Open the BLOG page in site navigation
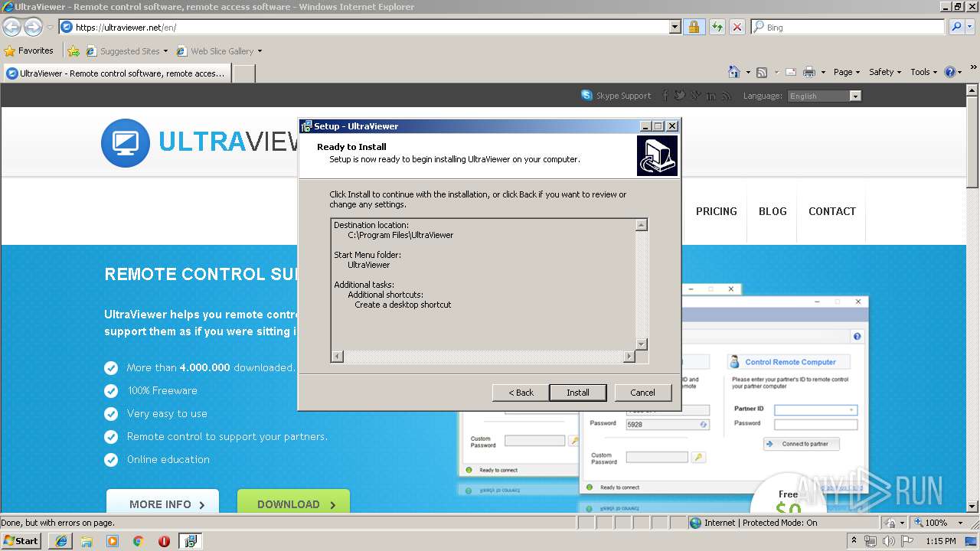The width and height of the screenshot is (980, 551). (x=773, y=211)
